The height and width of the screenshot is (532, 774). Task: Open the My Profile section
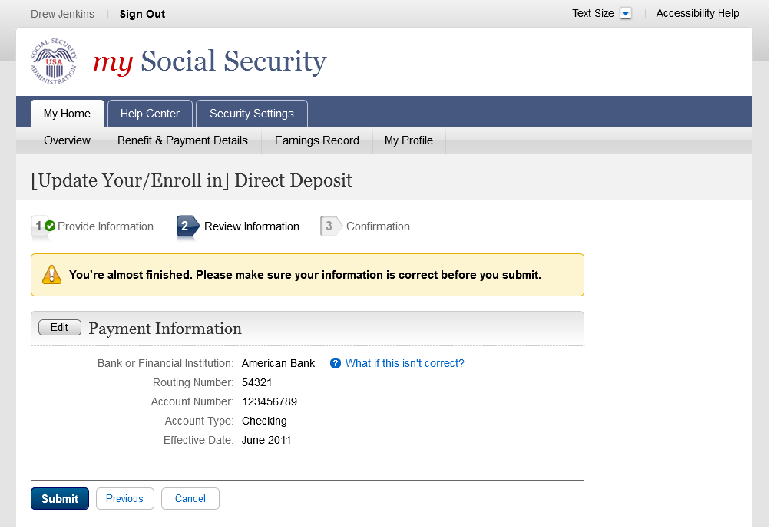408,140
